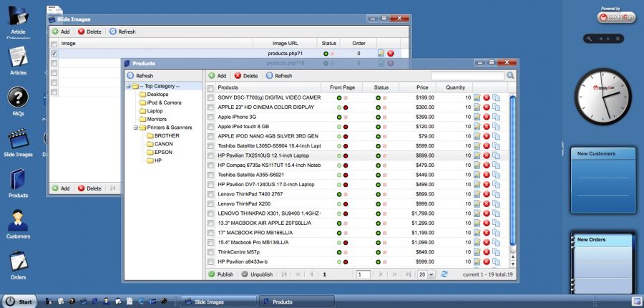Edit the Lenovo ThinkPad X200 product row
Screen dimensions: 644x308
coord(477,204)
